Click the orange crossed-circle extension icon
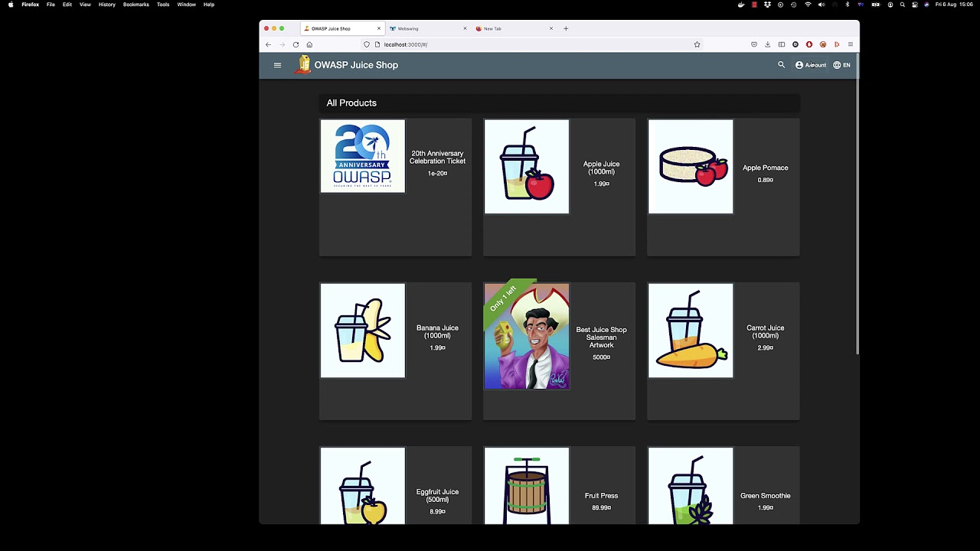 pyautogui.click(x=823, y=44)
